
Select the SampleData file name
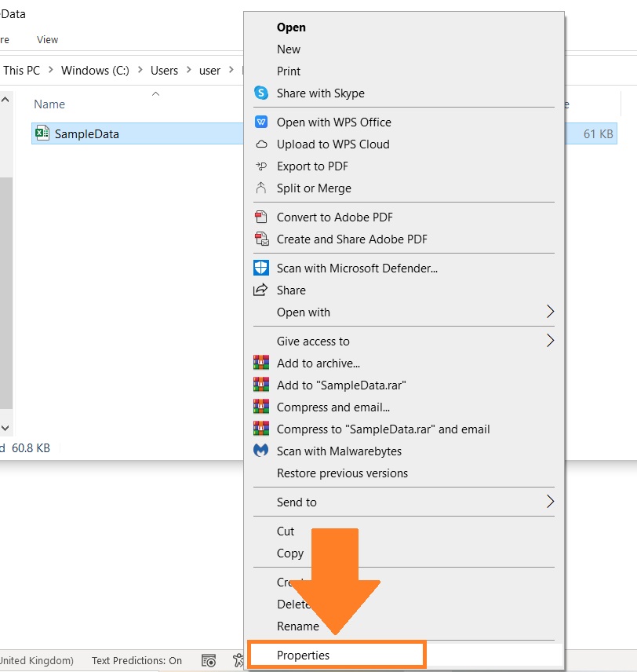[x=87, y=134]
